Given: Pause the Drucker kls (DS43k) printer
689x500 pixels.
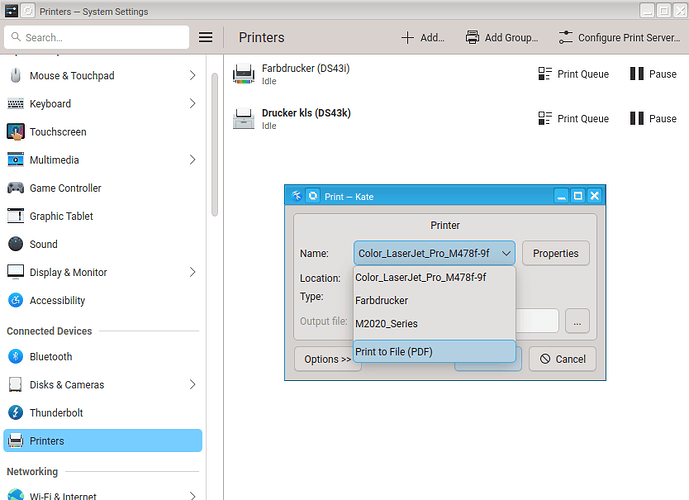Looking at the screenshot, I should pyautogui.click(x=653, y=119).
